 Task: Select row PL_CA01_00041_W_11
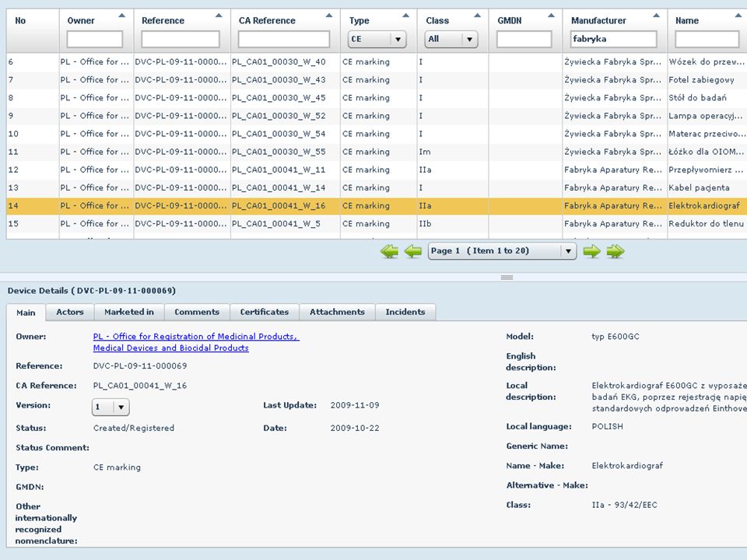point(377,170)
